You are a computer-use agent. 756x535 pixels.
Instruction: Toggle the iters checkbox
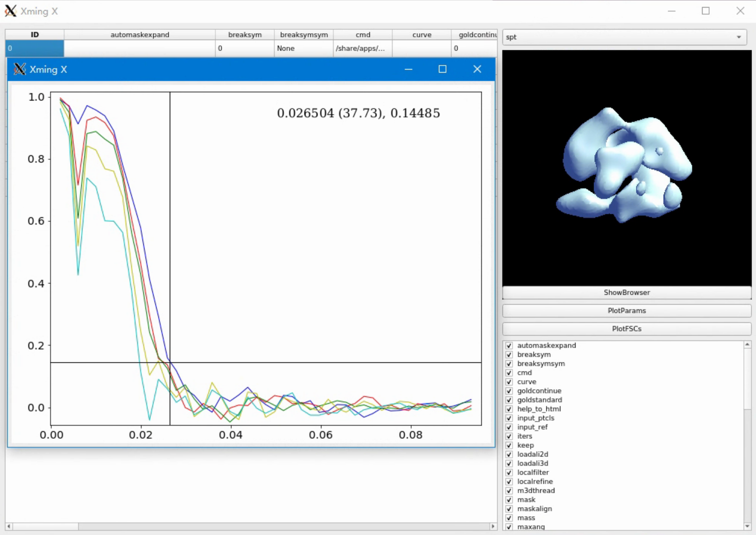509,436
